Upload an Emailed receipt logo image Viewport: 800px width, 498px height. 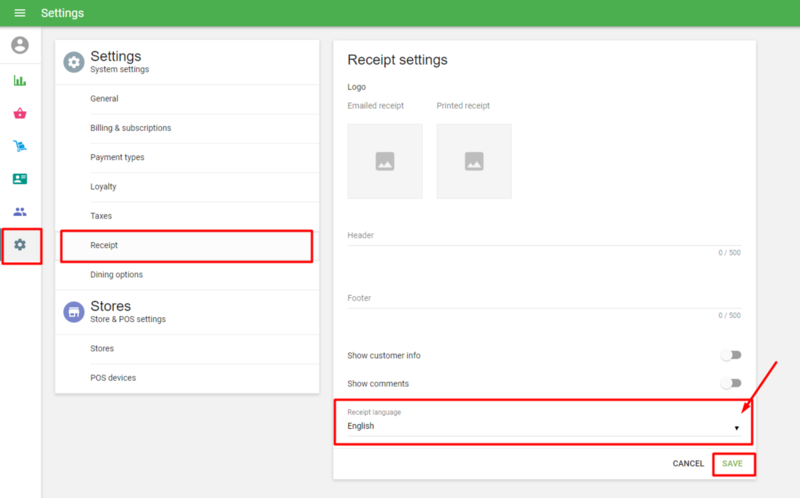coord(385,161)
